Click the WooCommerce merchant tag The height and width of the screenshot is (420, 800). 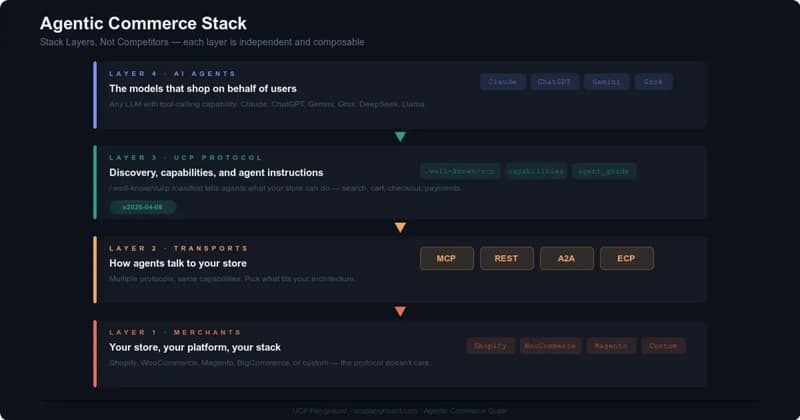point(550,346)
